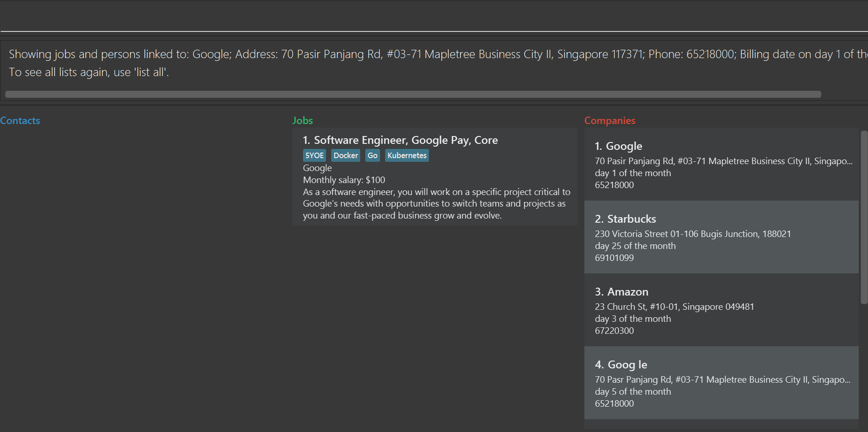868x432 pixels.
Task: Click 'day 5 of the month' text
Action: tap(633, 391)
